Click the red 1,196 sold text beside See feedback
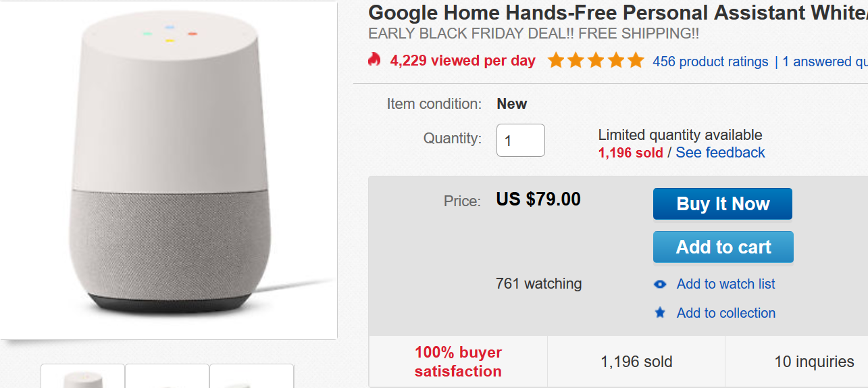This screenshot has width=868, height=388. pyautogui.click(x=630, y=153)
